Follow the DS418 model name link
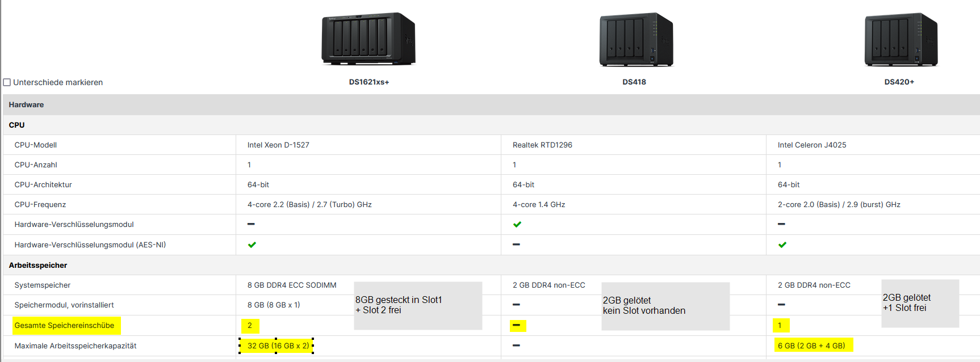Screen dimensions: 980x362 pyautogui.click(x=634, y=82)
